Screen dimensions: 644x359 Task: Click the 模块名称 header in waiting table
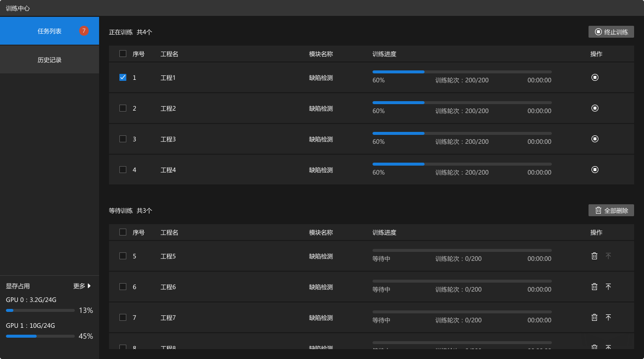pos(321,233)
